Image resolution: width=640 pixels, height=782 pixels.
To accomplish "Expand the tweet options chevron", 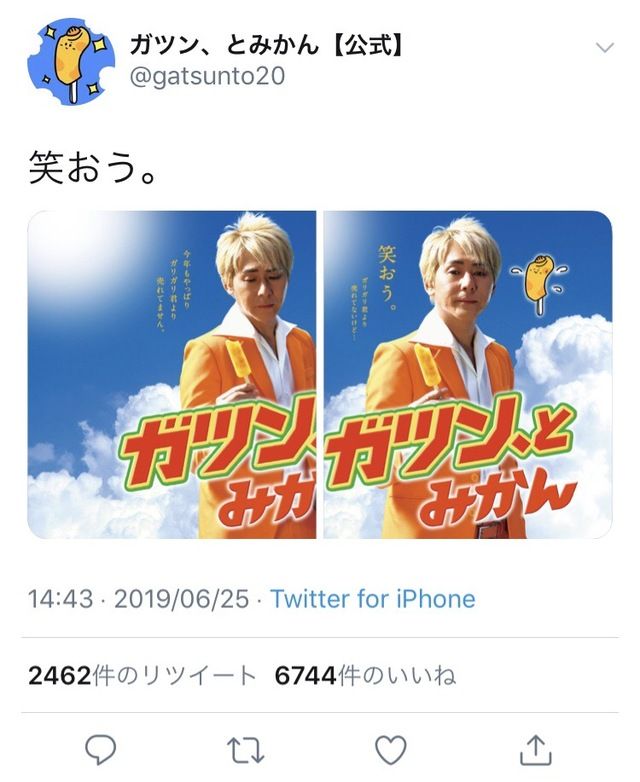I will pos(605,48).
